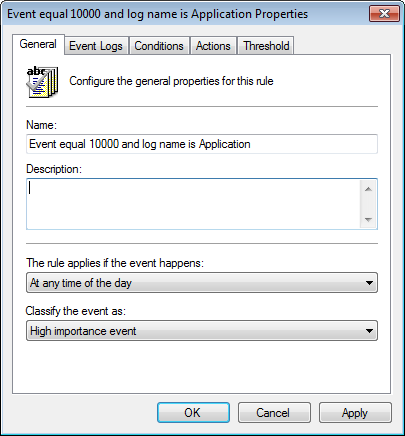Screen dimensions: 405x436
Task: Open the 'At any time of the day' dropdown
Action: (202, 283)
